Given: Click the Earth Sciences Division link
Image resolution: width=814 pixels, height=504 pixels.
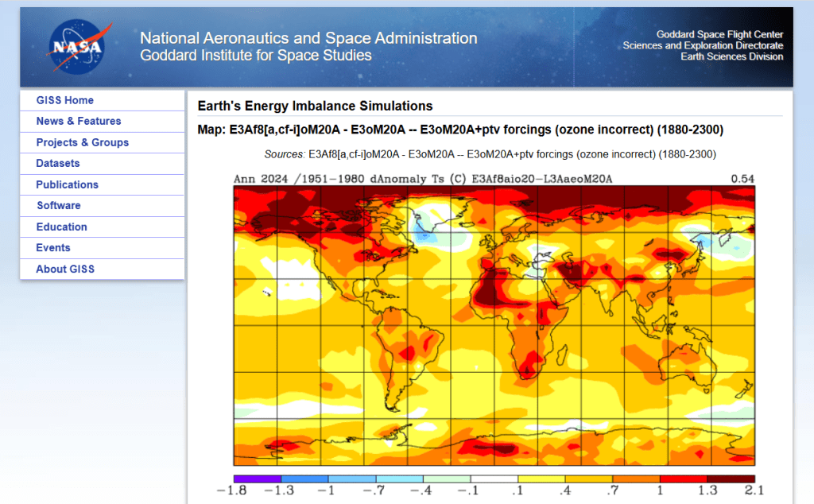Looking at the screenshot, I should [x=731, y=56].
